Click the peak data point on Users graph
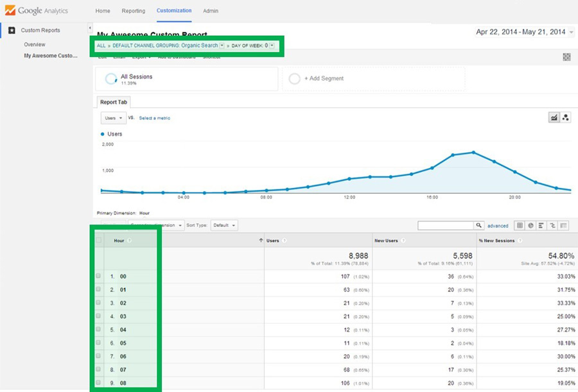578x392 pixels. [x=473, y=152]
